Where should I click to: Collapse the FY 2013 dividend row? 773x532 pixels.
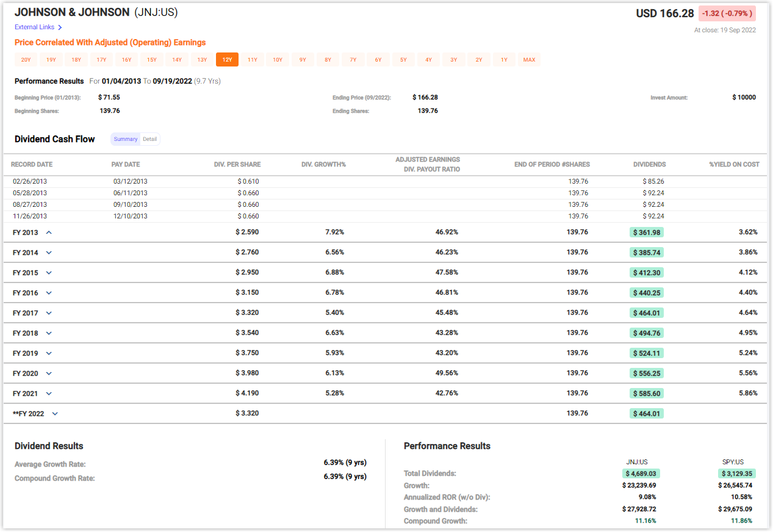click(49, 232)
